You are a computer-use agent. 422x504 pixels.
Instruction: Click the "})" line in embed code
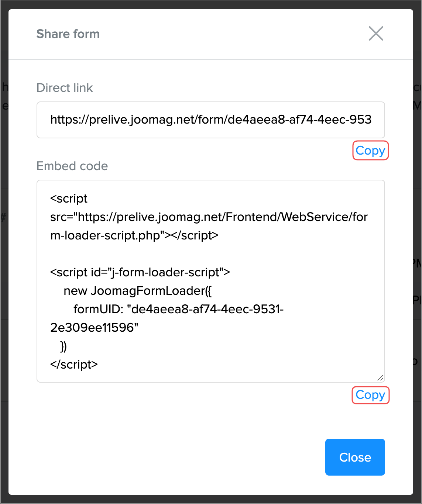tap(64, 346)
